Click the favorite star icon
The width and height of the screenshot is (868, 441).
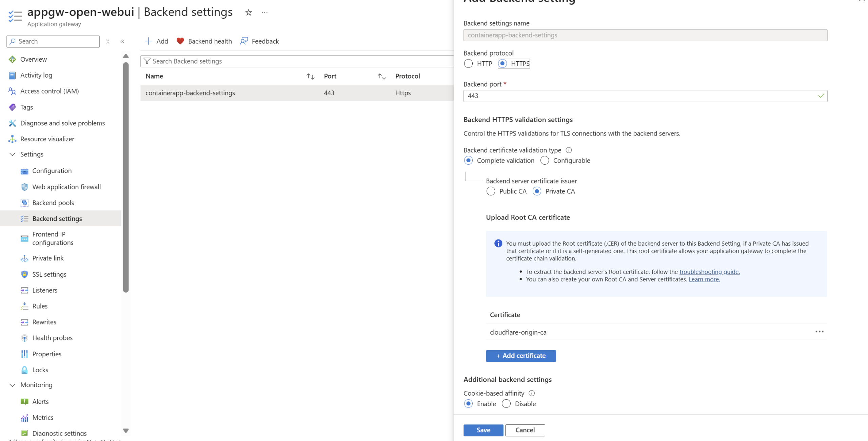pos(249,13)
